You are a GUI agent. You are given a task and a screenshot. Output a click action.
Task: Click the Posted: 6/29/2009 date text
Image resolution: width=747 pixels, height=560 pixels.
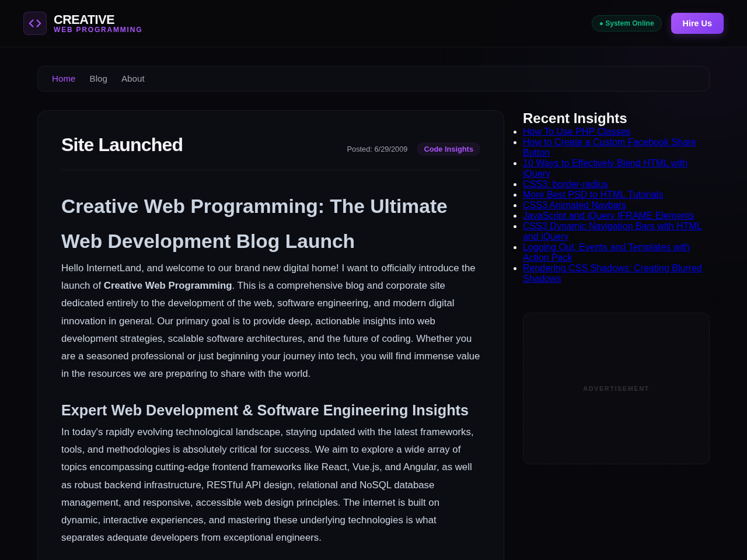click(x=377, y=149)
